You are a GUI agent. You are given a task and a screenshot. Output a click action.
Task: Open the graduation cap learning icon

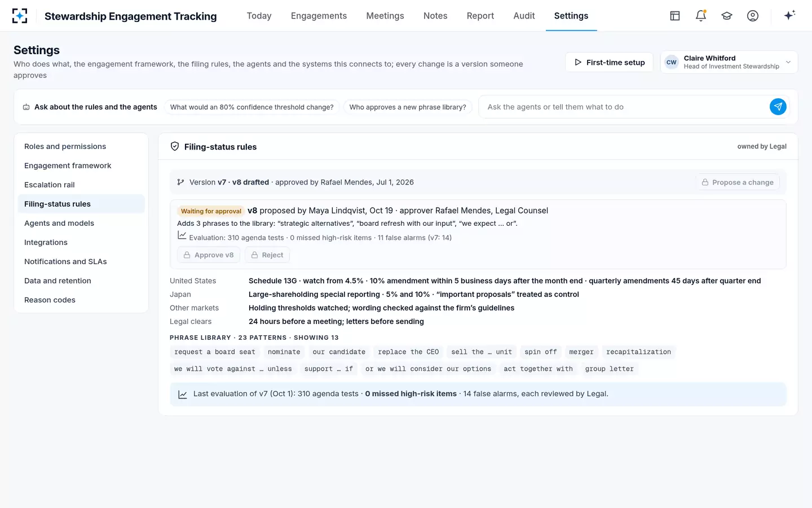(727, 16)
